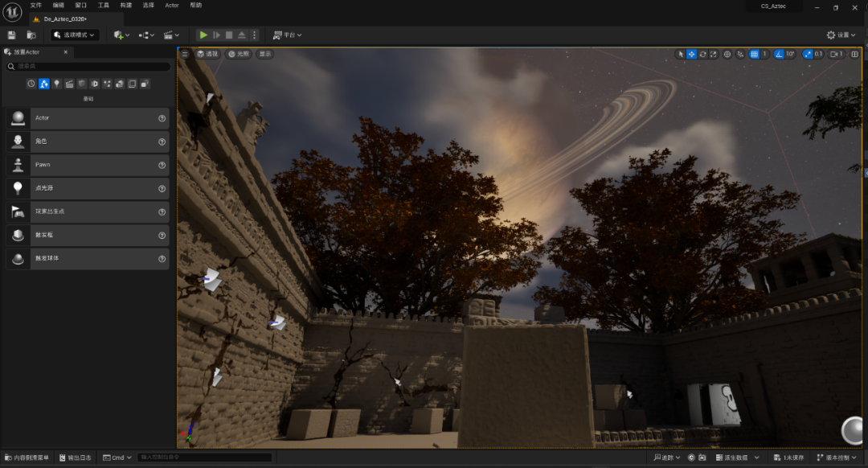Select the 点光源 Point Light entry
This screenshot has width=868, height=468.
[88, 187]
